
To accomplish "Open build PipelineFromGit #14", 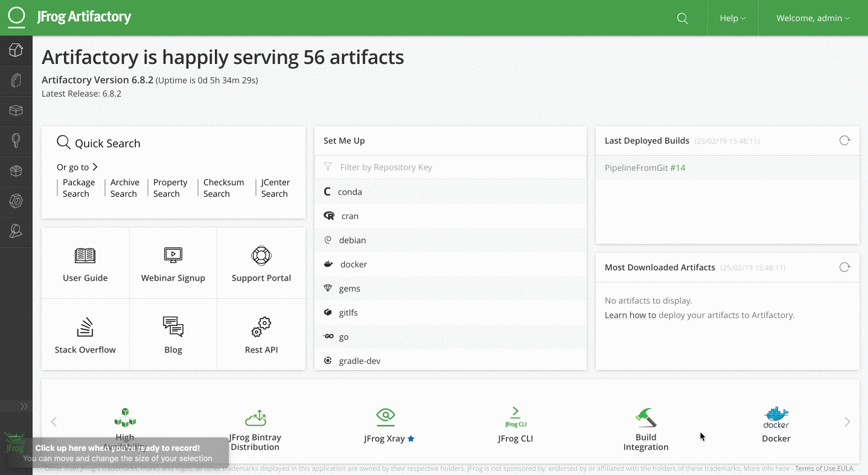I will (645, 168).
